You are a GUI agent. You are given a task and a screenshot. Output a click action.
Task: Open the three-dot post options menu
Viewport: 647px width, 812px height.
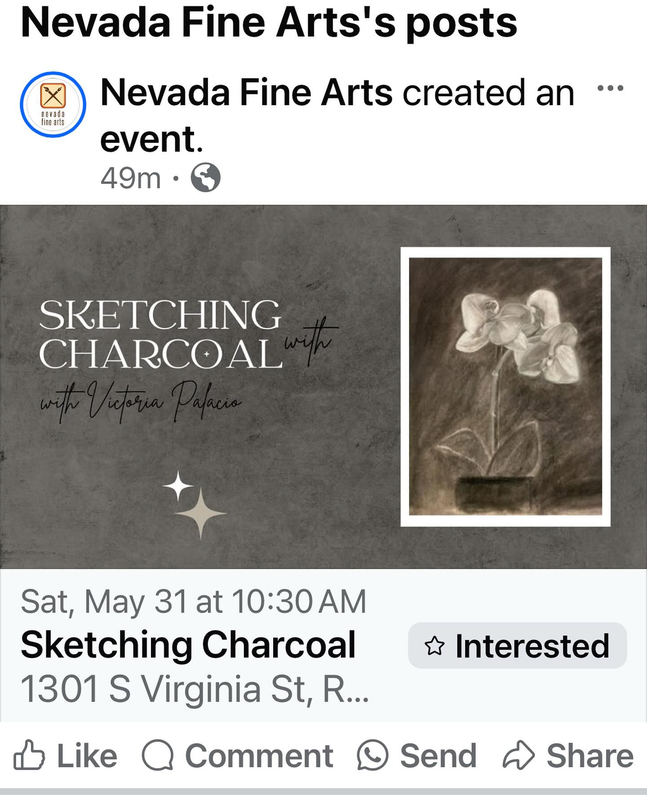tap(610, 88)
